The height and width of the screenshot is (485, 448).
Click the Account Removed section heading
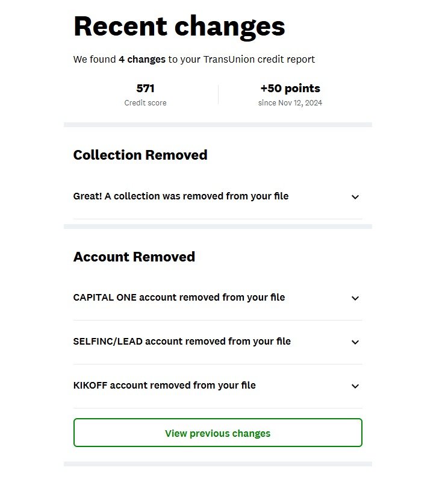134,257
